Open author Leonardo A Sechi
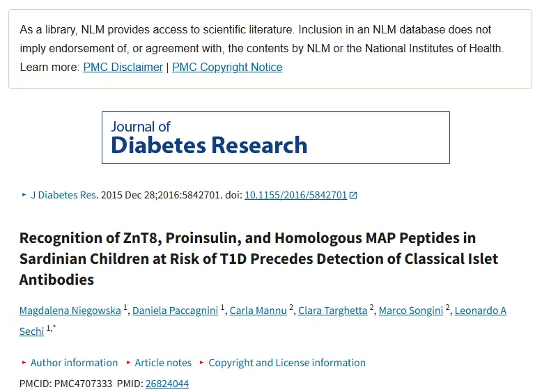542x392 pixels. (481, 311)
